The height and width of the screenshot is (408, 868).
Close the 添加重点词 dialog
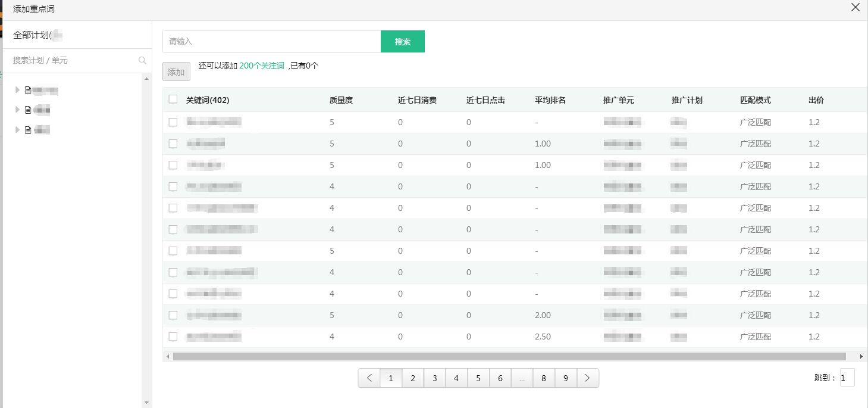coord(856,7)
